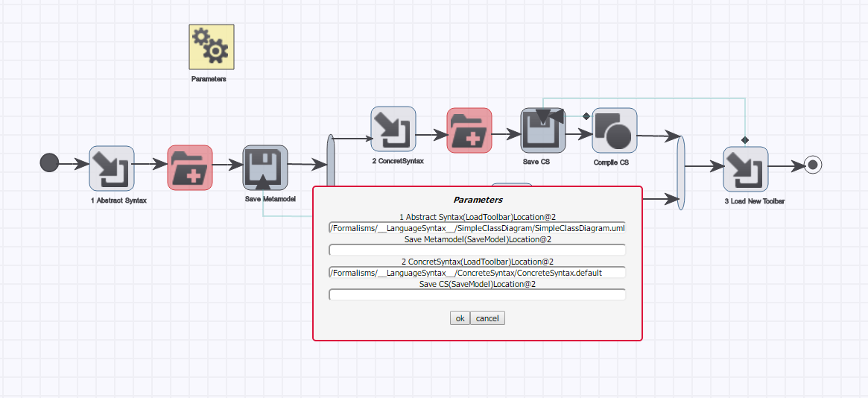Focus the 2 ConcretSyntax location field
868x398 pixels.
pyautogui.click(x=477, y=273)
